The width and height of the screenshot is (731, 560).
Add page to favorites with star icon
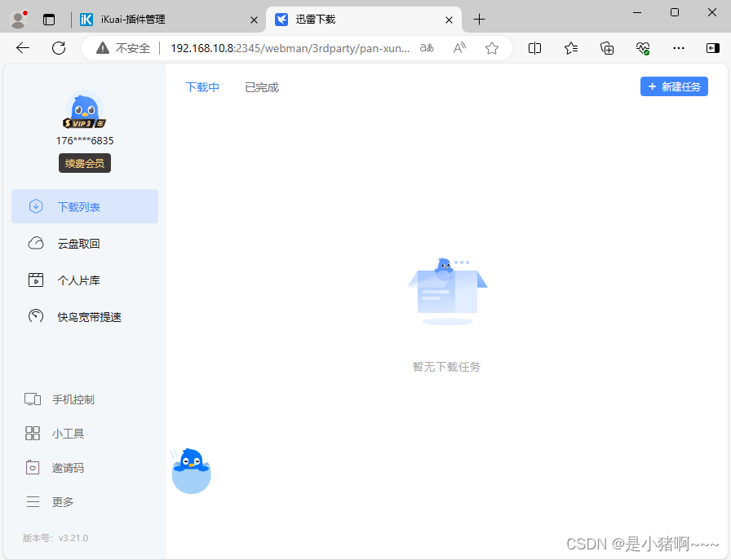492,48
